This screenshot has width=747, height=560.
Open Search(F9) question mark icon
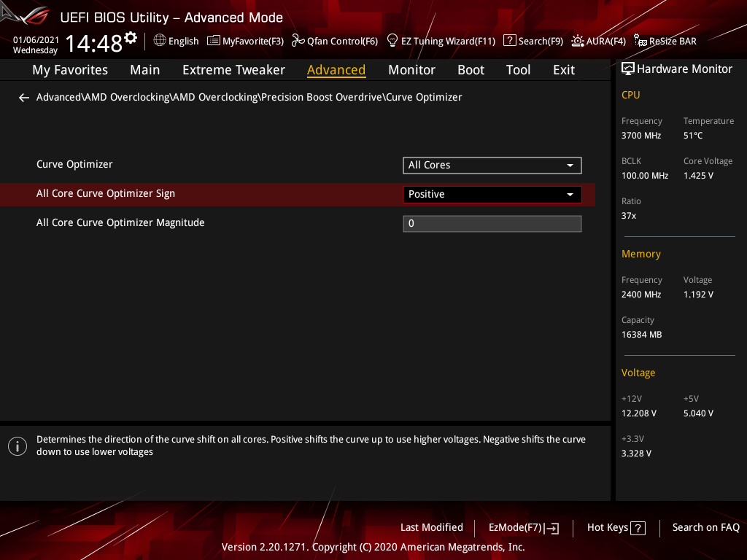[509, 41]
